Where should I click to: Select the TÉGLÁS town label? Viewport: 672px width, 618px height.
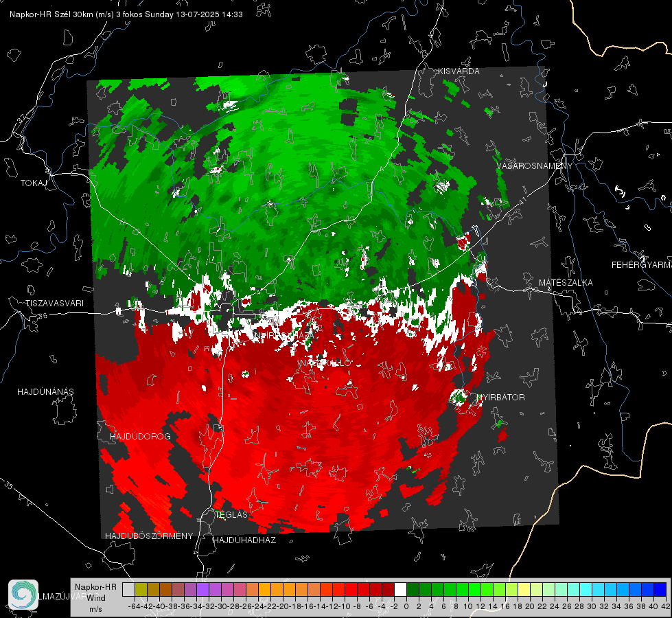coord(231,514)
